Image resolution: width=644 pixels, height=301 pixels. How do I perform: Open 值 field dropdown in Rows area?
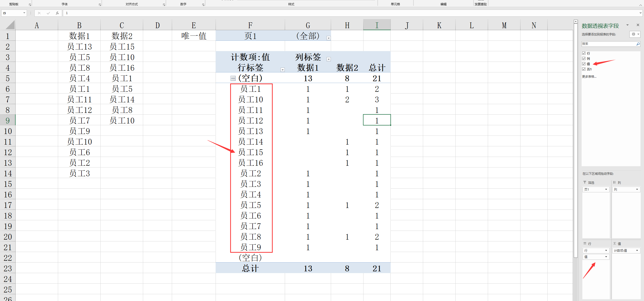pos(606,257)
